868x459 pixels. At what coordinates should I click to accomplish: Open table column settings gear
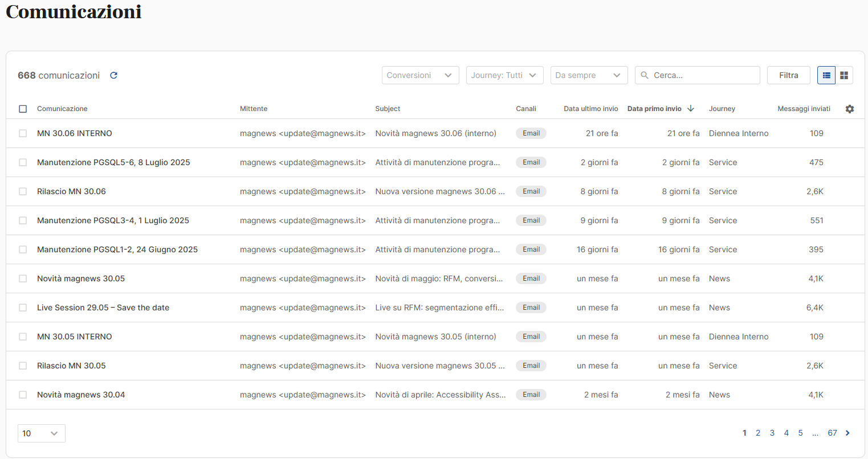pos(850,109)
